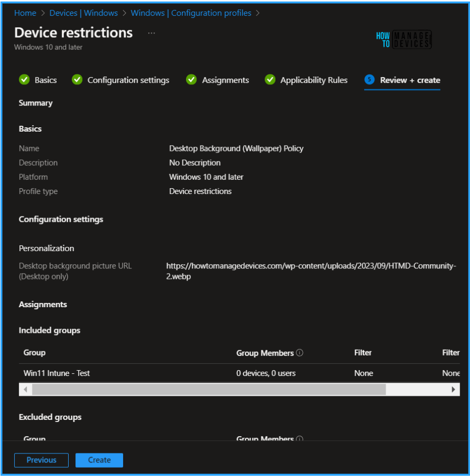
Task: Click the Group column header in Included groups
Action: (35, 353)
